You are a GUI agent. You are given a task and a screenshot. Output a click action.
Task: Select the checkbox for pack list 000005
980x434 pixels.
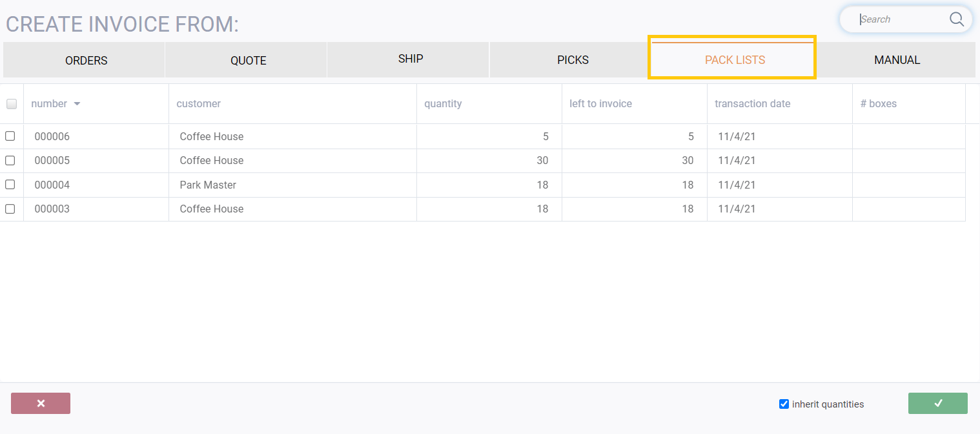pos(10,160)
